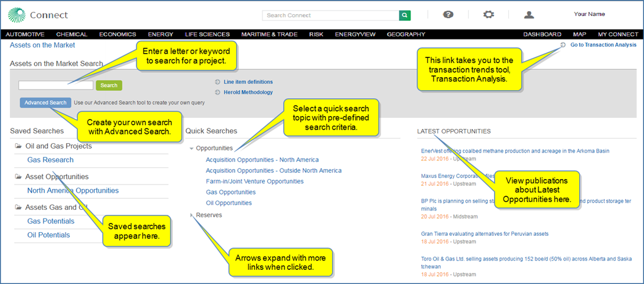644x284 pixels.
Task: Click the Search Connect input field
Action: click(330, 15)
